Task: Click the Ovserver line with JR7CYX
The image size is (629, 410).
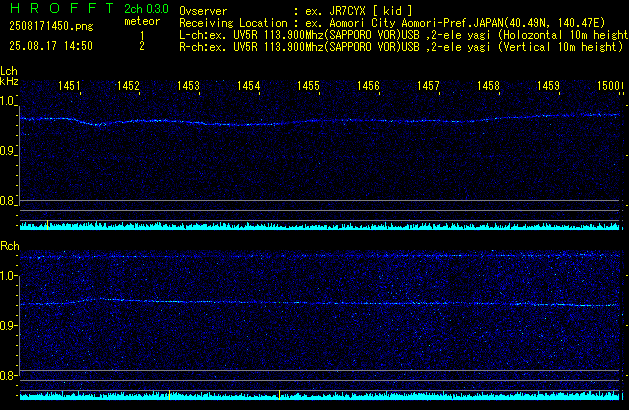Action: click(x=296, y=11)
